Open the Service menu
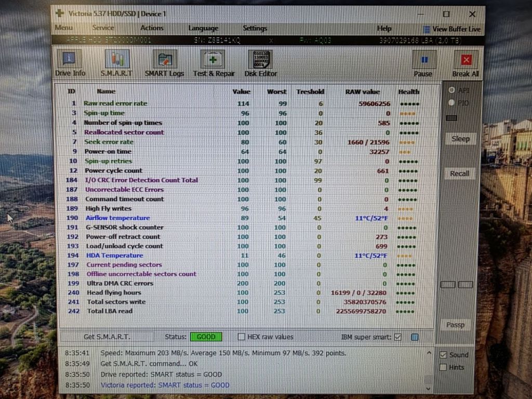This screenshot has width=532, height=399. click(x=103, y=28)
